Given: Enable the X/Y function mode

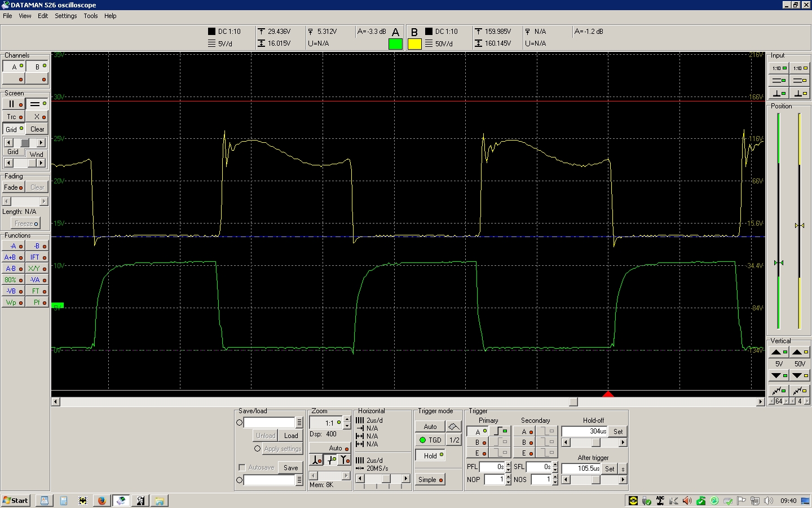Looking at the screenshot, I should 37,269.
